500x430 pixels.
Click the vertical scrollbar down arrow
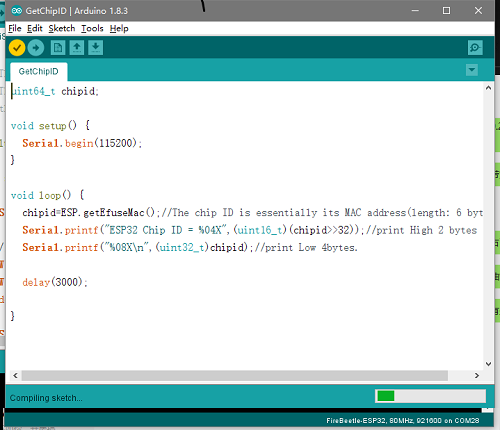(488, 364)
